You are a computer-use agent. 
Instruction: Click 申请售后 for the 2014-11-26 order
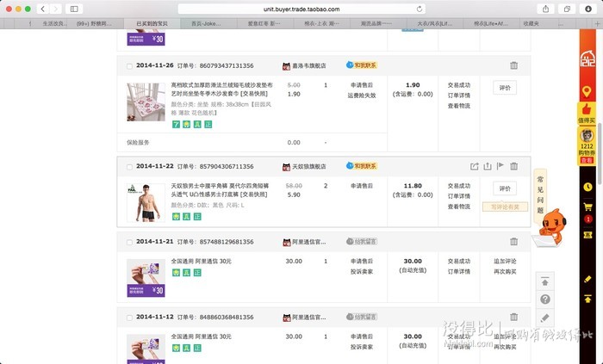point(362,85)
